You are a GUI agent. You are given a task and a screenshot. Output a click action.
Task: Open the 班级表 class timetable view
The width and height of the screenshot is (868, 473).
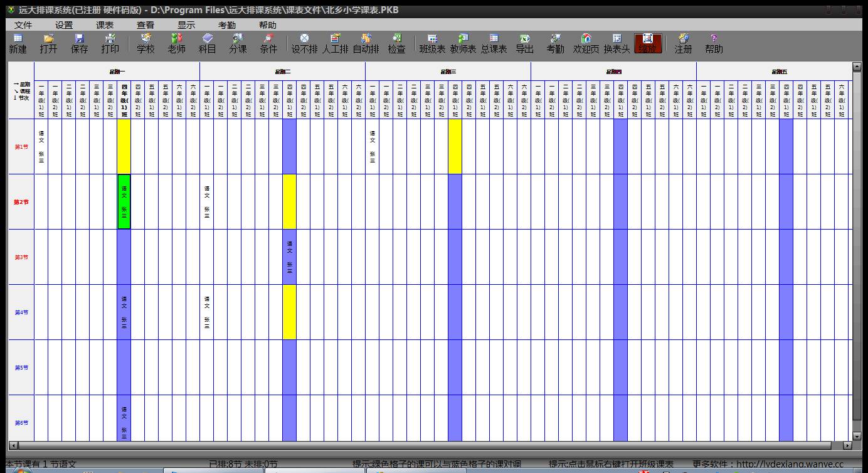click(432, 43)
